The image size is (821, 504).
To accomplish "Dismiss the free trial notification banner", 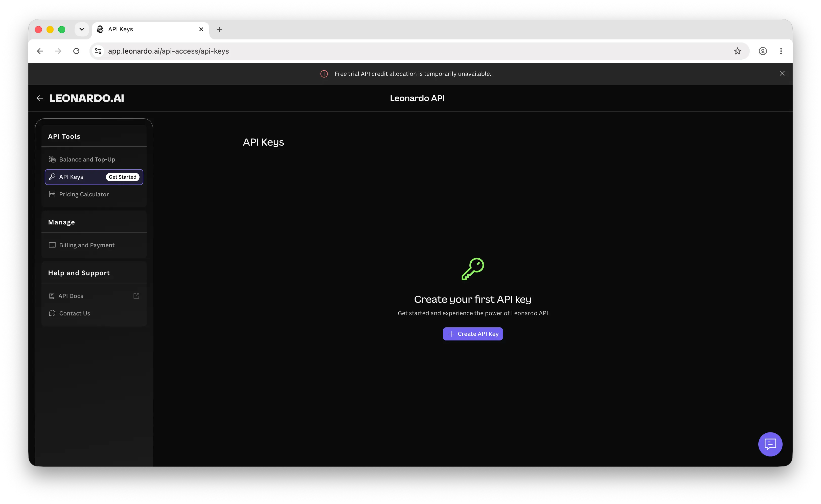I will (x=782, y=73).
